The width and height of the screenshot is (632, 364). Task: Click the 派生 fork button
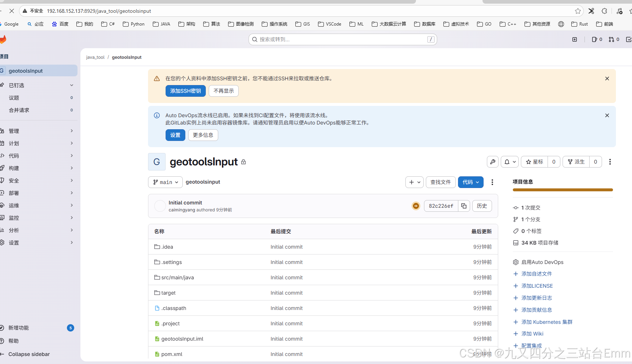tap(576, 162)
